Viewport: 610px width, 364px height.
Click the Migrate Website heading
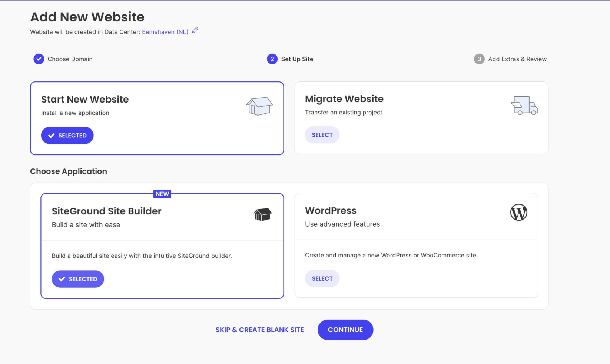point(344,99)
